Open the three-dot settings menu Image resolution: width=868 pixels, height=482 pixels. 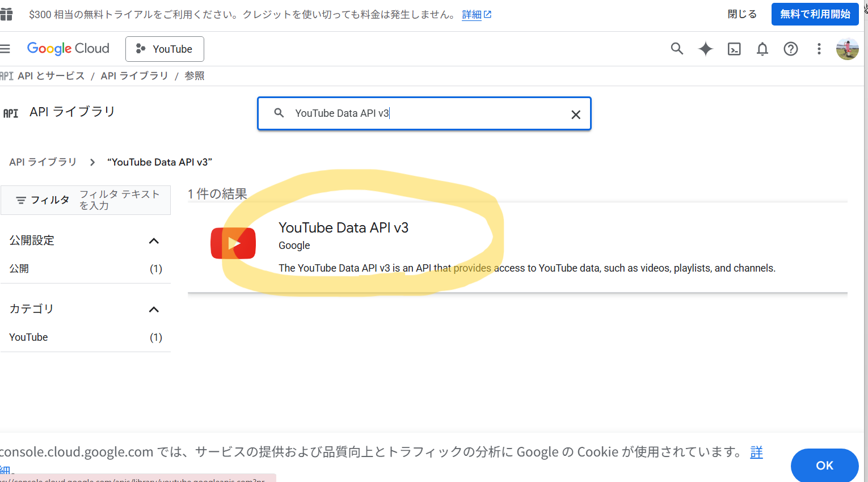(819, 49)
